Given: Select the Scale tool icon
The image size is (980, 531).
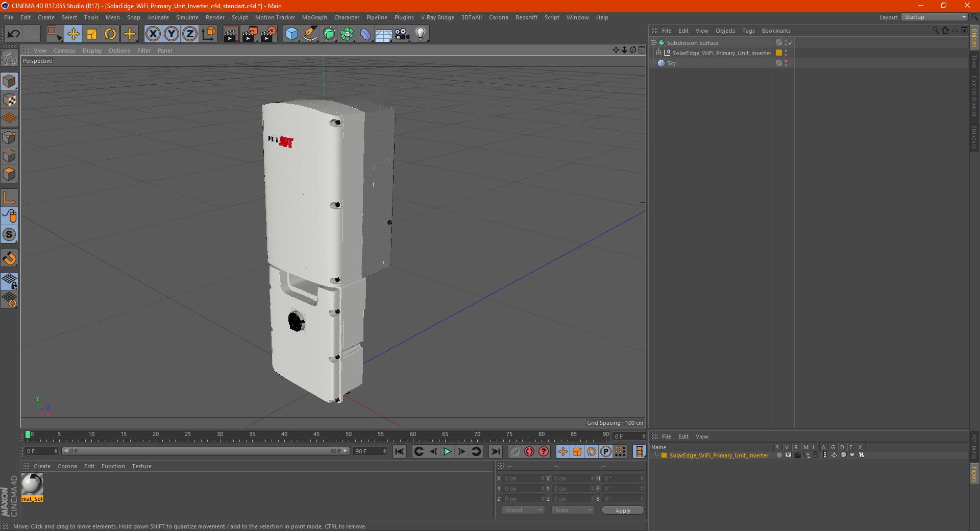Looking at the screenshot, I should [92, 34].
